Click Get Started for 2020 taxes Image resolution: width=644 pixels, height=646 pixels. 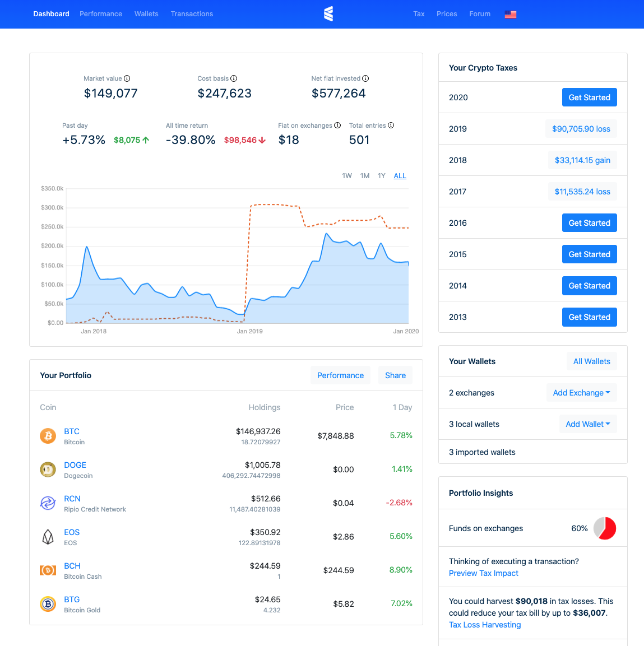(589, 97)
